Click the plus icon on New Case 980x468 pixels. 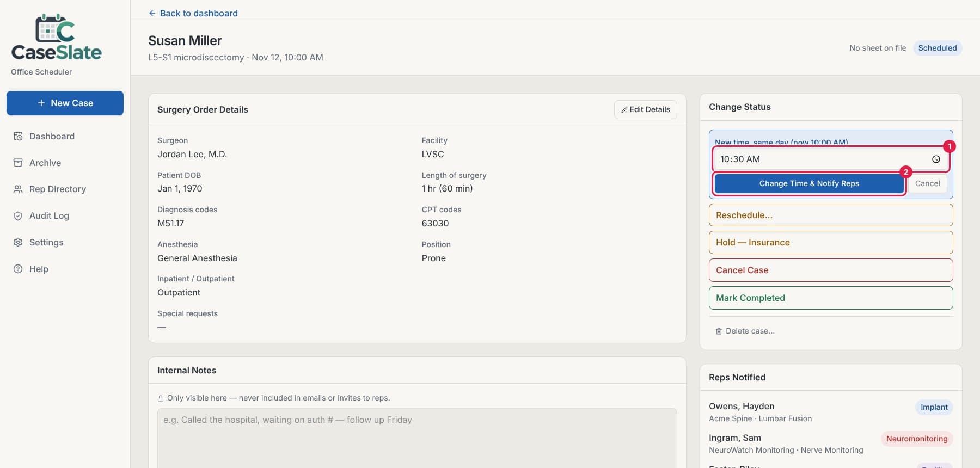[x=41, y=103]
